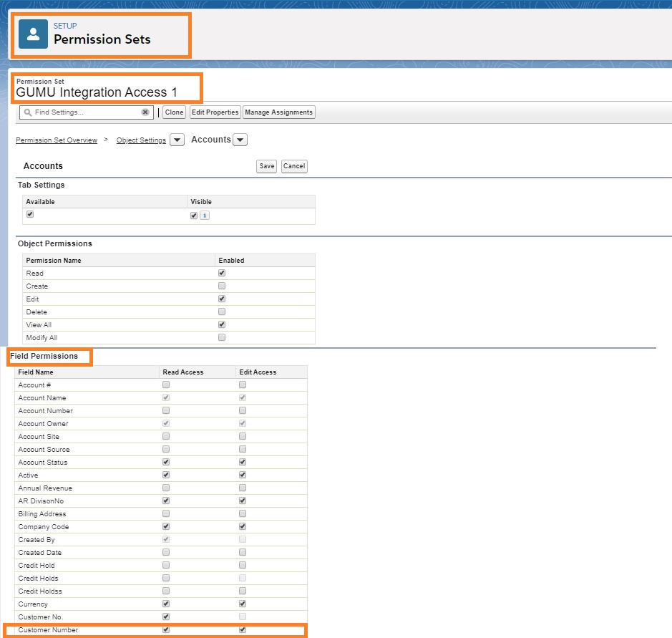Expand the Object Settings dropdown arrow
This screenshot has width=672, height=638.
(x=177, y=140)
